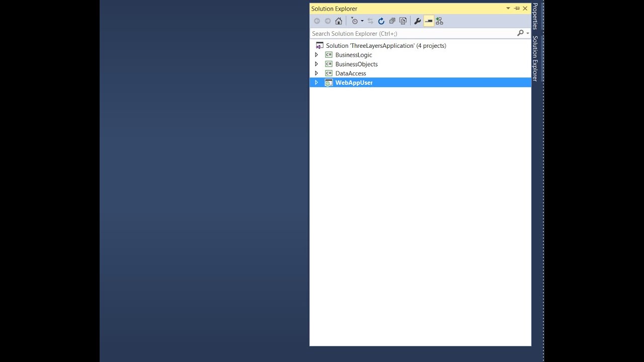The width and height of the screenshot is (644, 362).
Task: Go to Solution Explorer Home view
Action: pos(339,21)
